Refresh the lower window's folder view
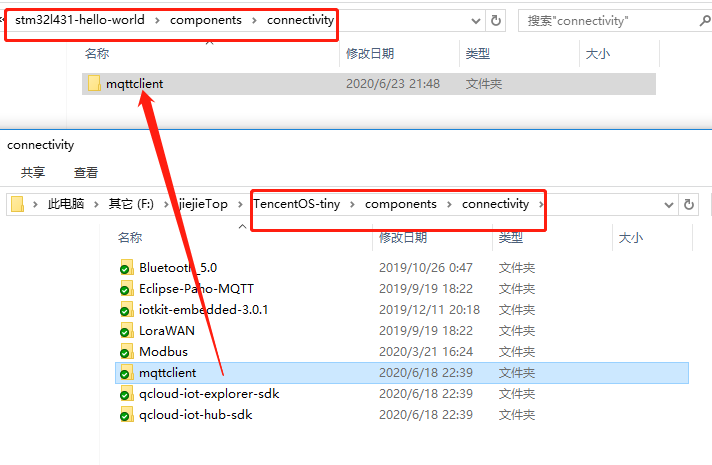The height and width of the screenshot is (465, 712). pyautogui.click(x=689, y=204)
